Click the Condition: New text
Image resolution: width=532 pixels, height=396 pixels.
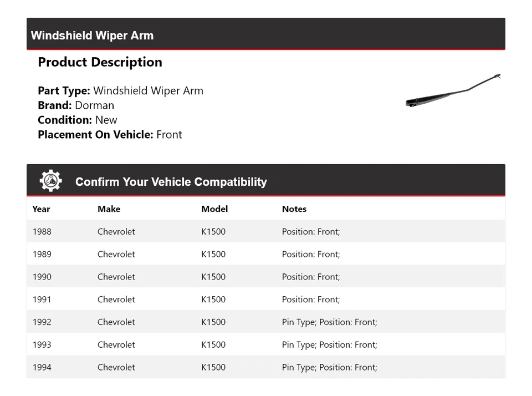[78, 120]
